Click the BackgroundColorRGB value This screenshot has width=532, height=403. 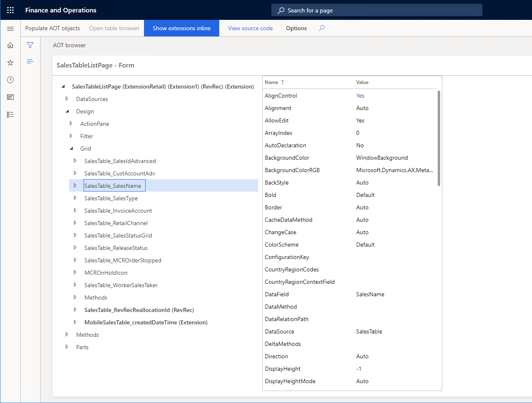point(395,170)
